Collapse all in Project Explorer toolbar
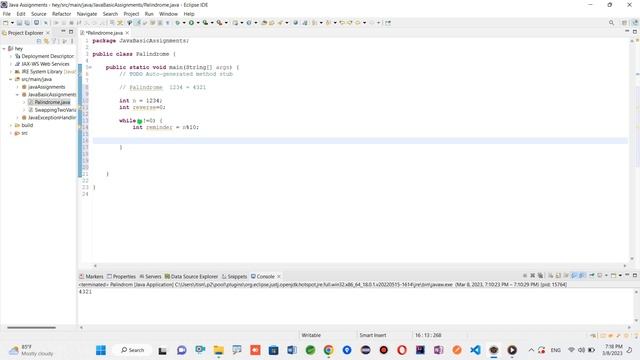This screenshot has width=640, height=360. [x=39, y=41]
